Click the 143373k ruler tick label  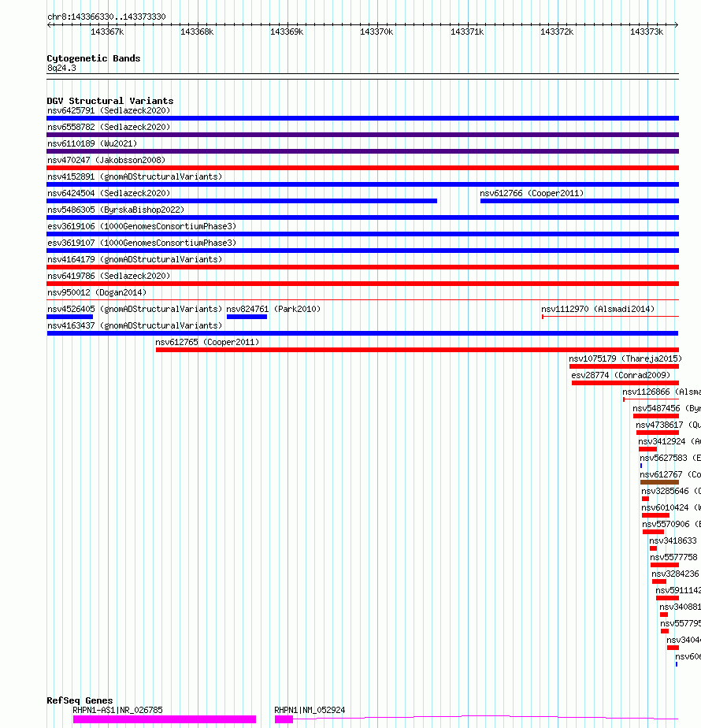(646, 32)
